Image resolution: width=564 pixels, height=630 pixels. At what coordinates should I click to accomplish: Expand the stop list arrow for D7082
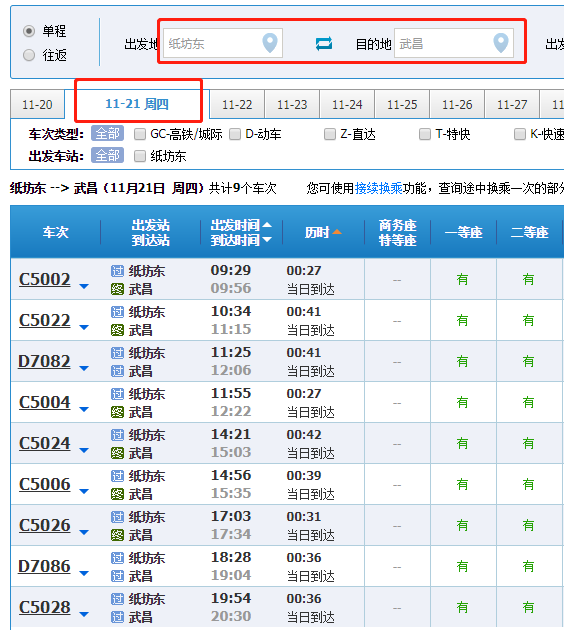[x=84, y=368]
